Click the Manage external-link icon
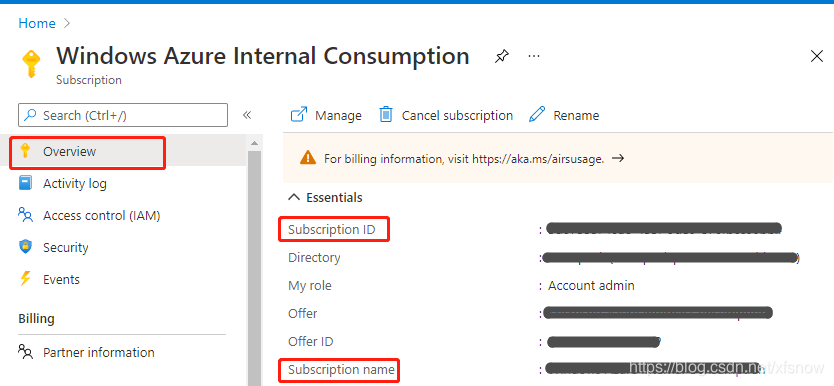Viewport: 834px width, 386px height. click(299, 115)
